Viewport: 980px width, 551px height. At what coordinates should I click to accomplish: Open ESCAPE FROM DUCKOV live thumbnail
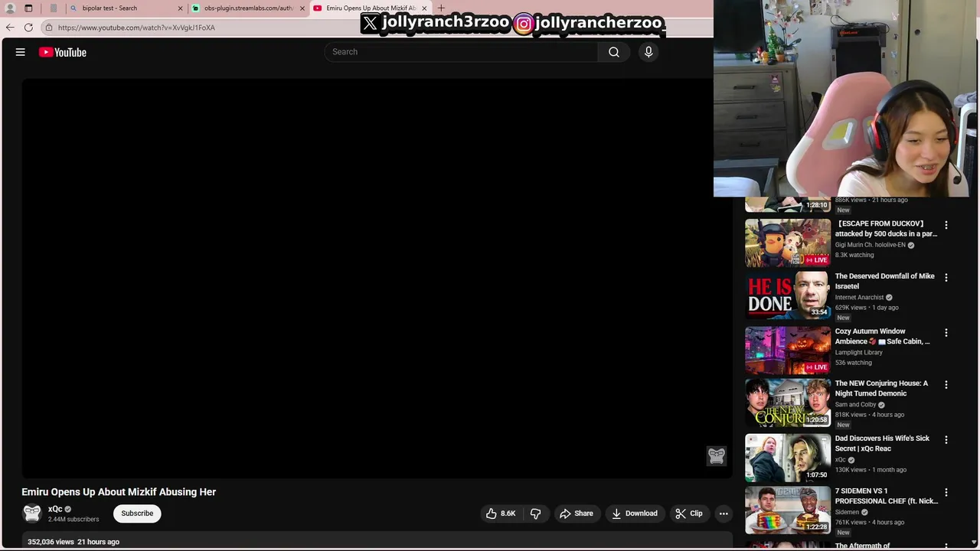(788, 243)
